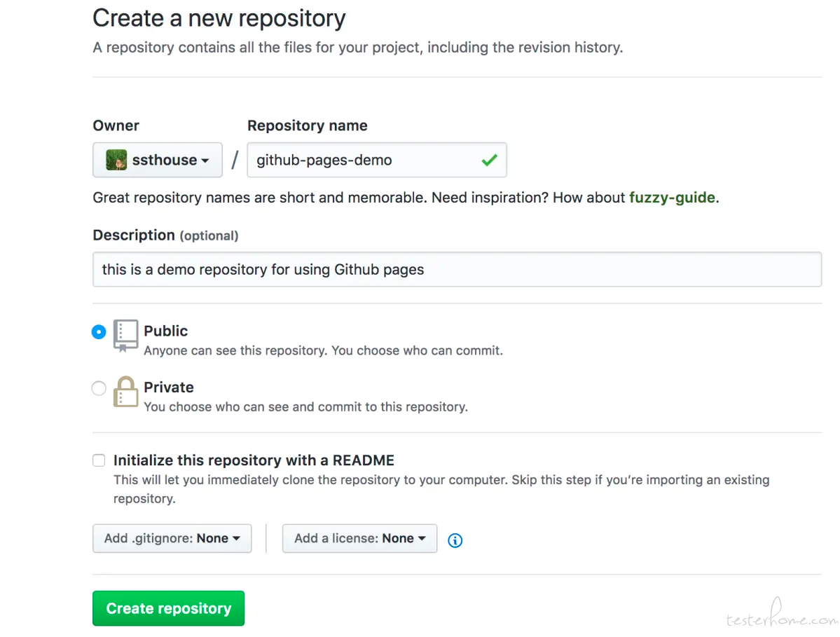Click the ssthouse owner avatar image
Screen dimensions: 840x637
(116, 160)
